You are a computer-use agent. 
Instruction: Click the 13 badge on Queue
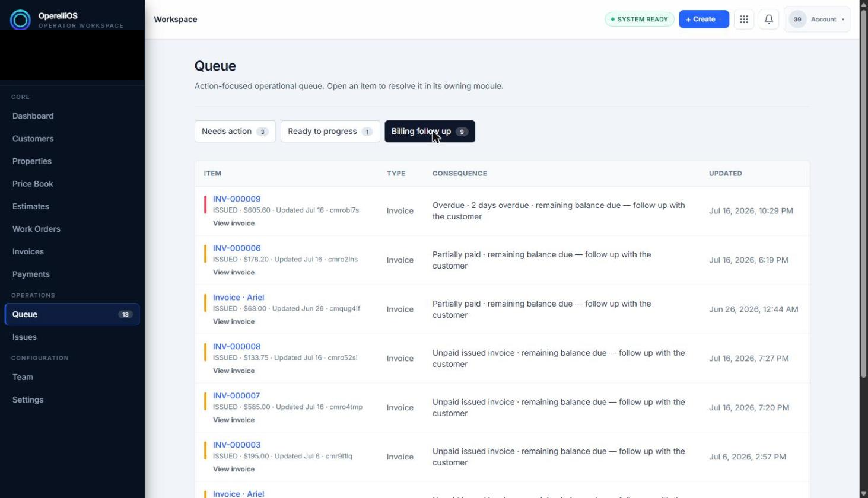click(125, 314)
